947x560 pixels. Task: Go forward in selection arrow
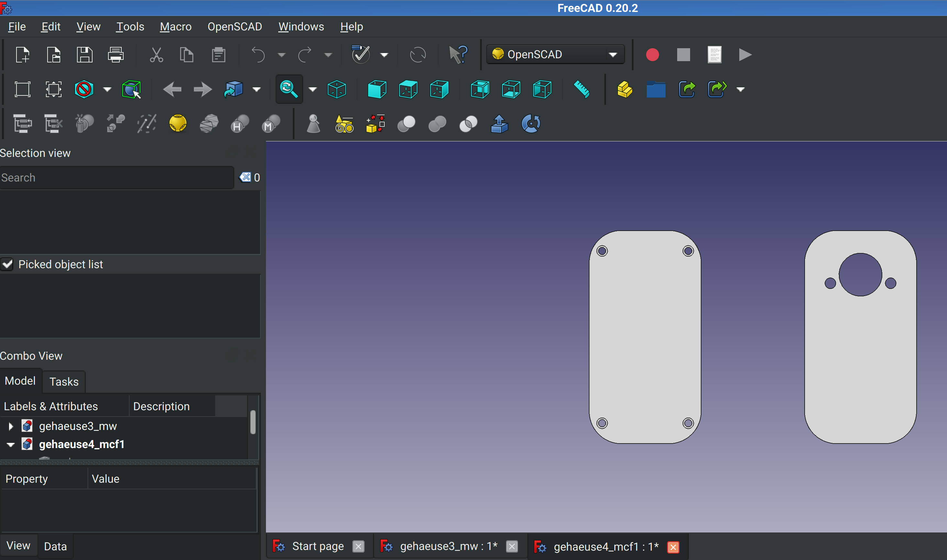[203, 89]
